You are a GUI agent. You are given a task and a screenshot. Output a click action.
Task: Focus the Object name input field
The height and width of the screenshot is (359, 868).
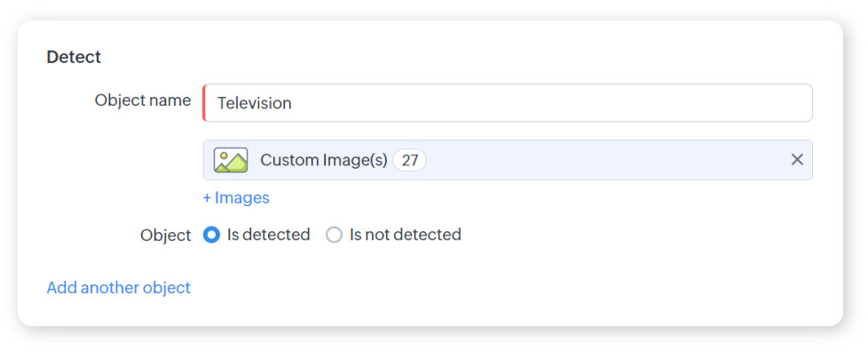tap(506, 103)
